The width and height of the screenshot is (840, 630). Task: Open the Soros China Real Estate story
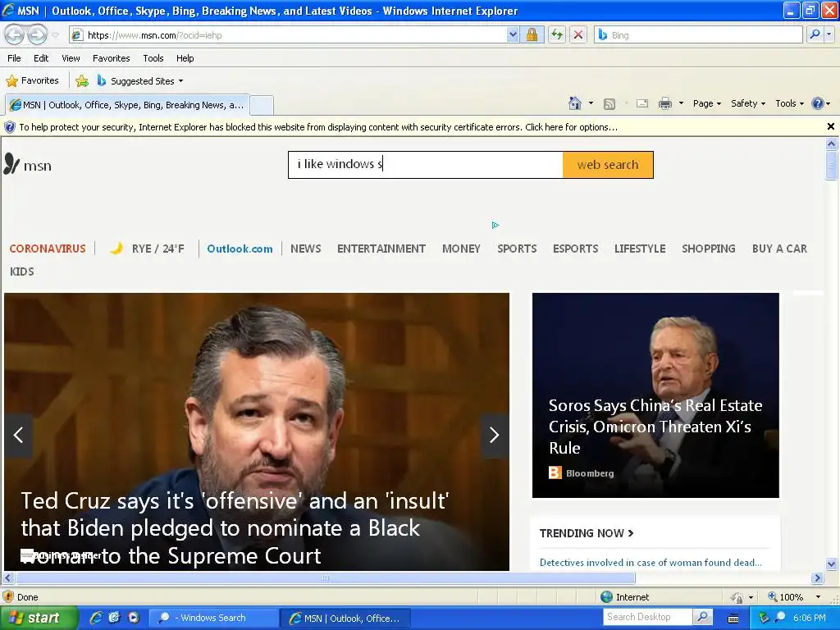(655, 427)
